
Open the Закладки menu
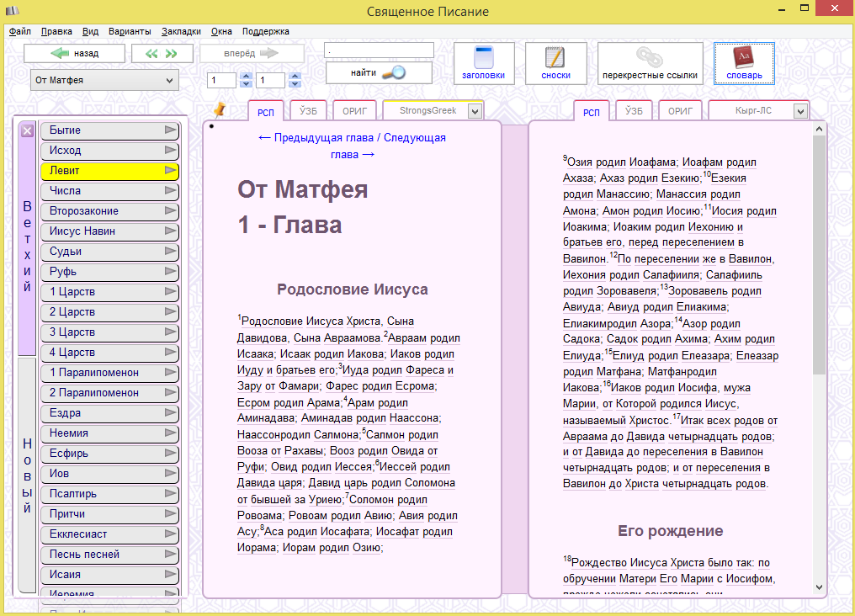(181, 32)
